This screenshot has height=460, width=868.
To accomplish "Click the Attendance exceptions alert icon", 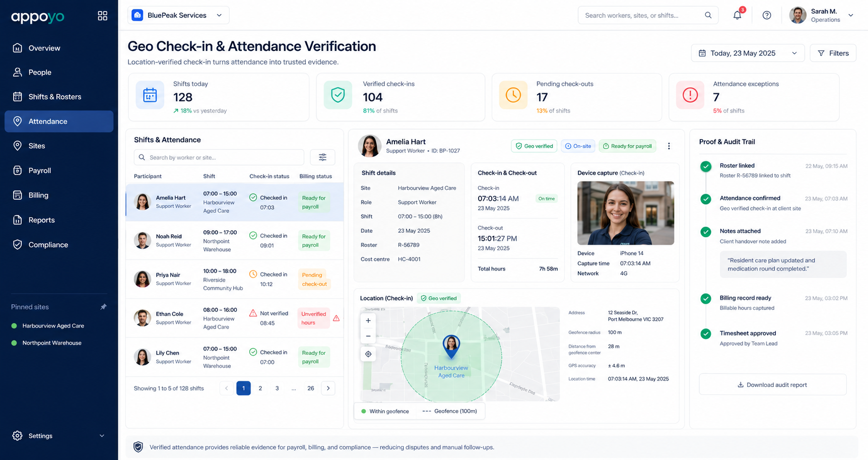I will point(690,95).
